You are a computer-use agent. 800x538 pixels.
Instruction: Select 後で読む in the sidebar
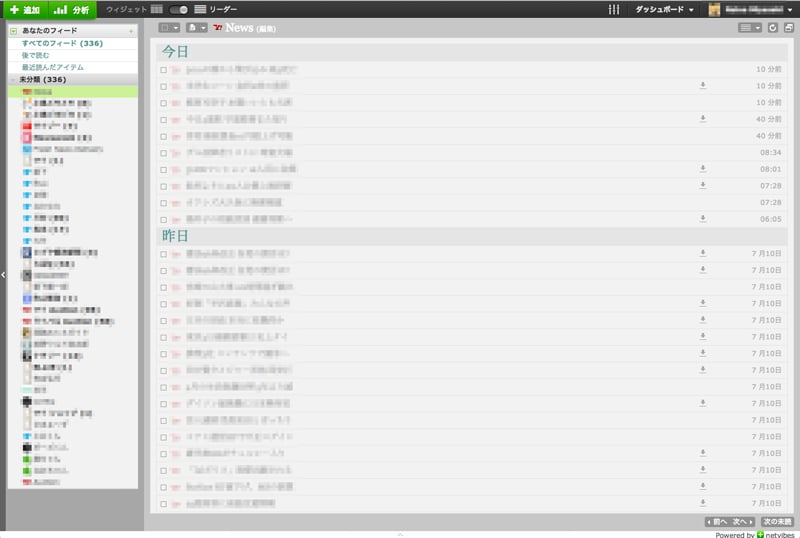click(x=38, y=55)
